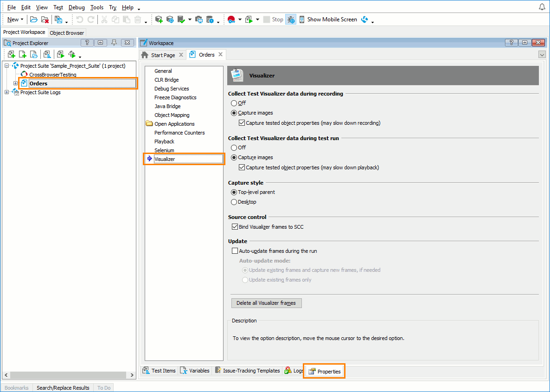550x392 pixels.
Task: Toggle capture object properties during playback
Action: 242,168
